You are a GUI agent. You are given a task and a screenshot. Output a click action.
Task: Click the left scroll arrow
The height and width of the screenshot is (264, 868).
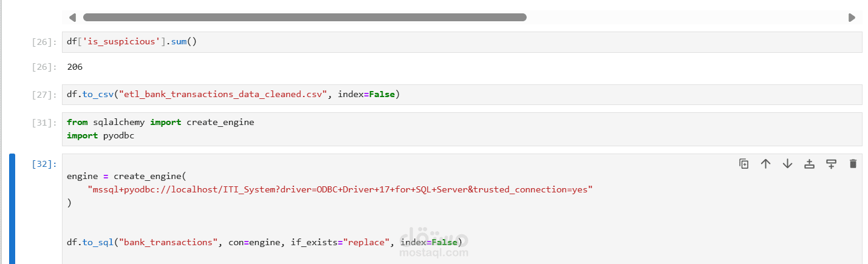[73, 18]
